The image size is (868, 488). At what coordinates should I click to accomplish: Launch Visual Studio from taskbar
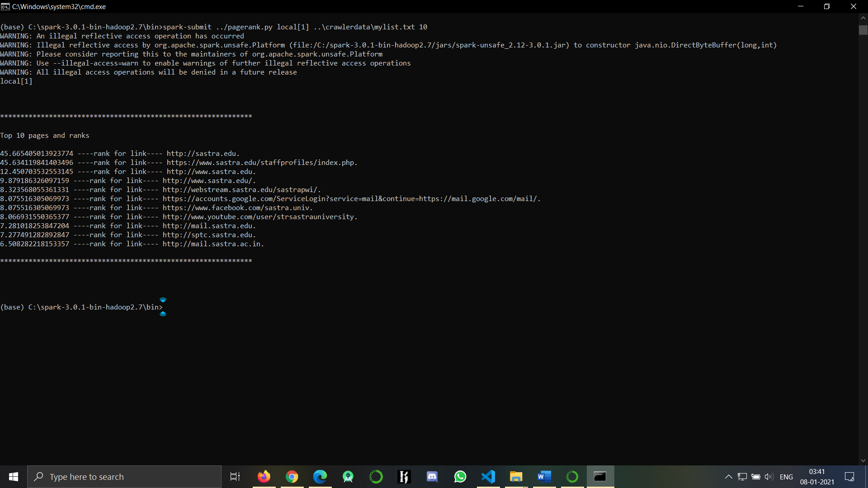[x=488, y=477]
